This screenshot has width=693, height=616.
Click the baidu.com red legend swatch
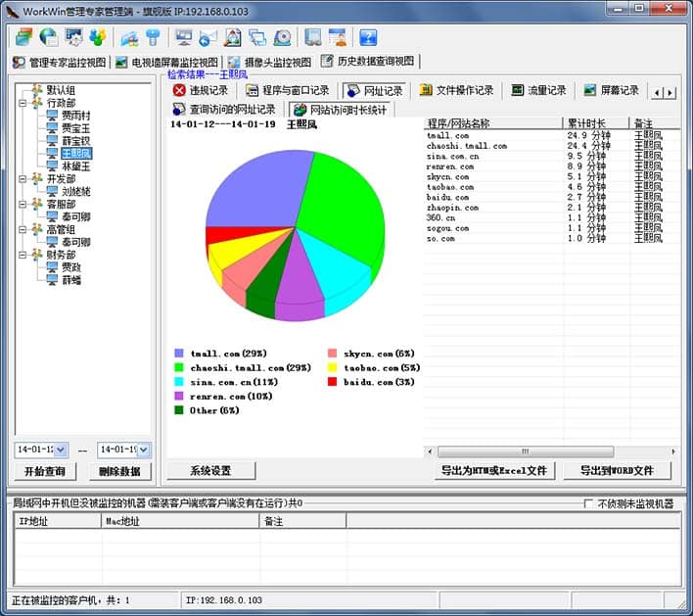(333, 382)
